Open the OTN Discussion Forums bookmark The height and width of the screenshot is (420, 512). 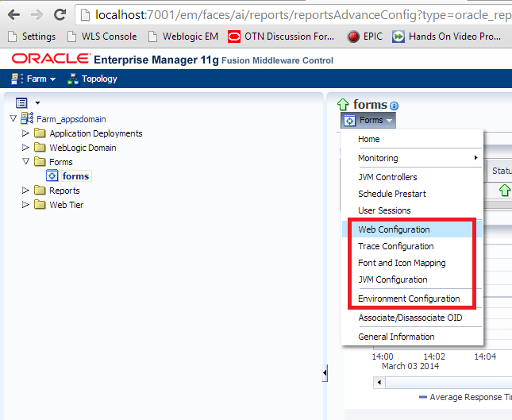281,37
